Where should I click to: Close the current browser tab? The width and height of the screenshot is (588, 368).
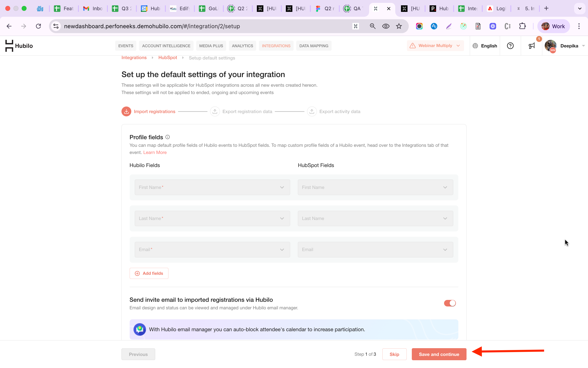click(x=389, y=9)
